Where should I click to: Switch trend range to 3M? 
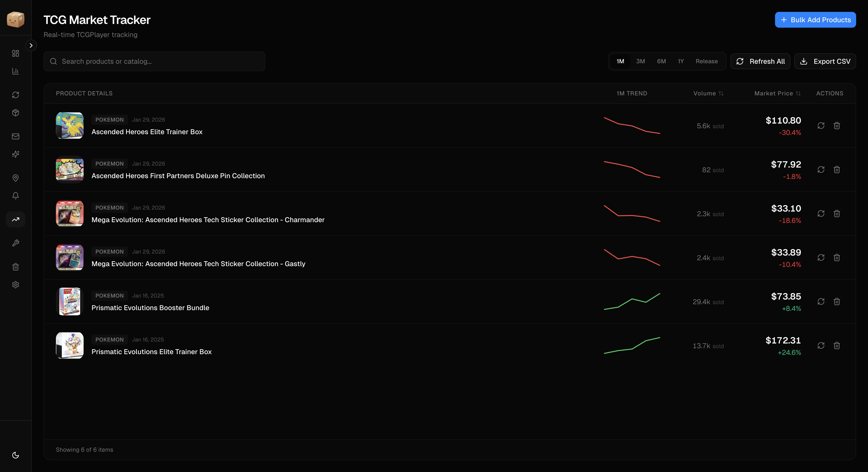coord(640,61)
